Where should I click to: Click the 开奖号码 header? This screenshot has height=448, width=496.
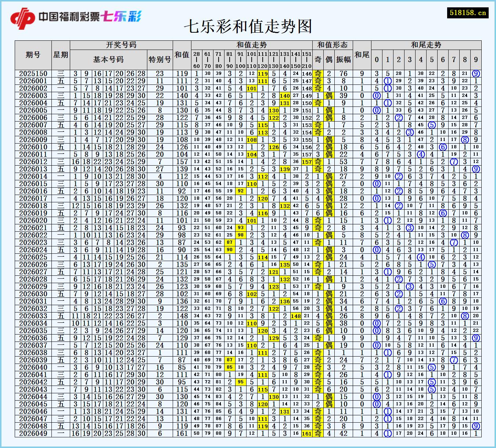(121, 45)
